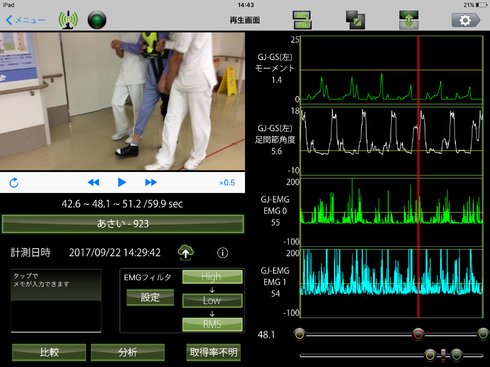
Task: Open the overlapping windows overlay icon
Action: (355, 20)
